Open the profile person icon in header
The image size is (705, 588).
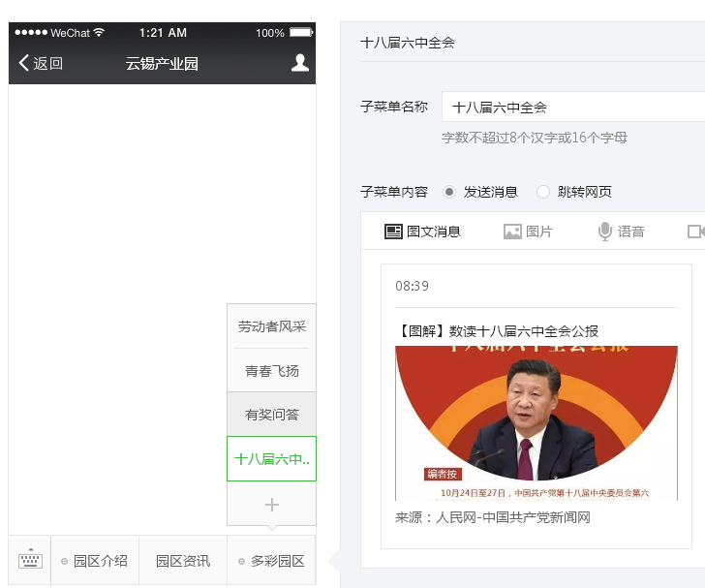point(300,63)
